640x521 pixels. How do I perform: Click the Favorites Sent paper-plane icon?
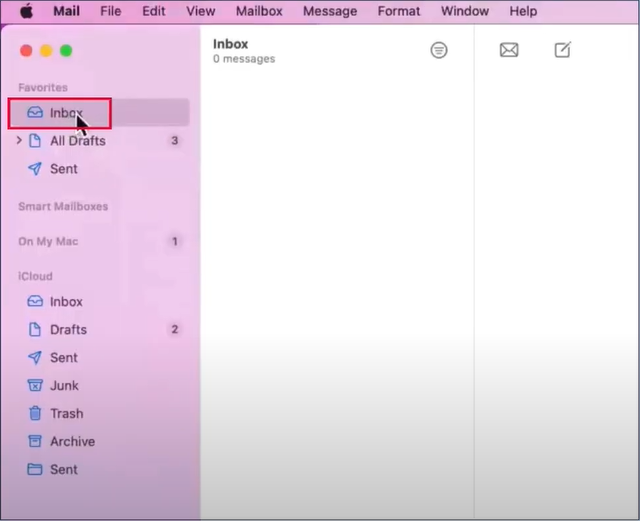click(x=35, y=169)
